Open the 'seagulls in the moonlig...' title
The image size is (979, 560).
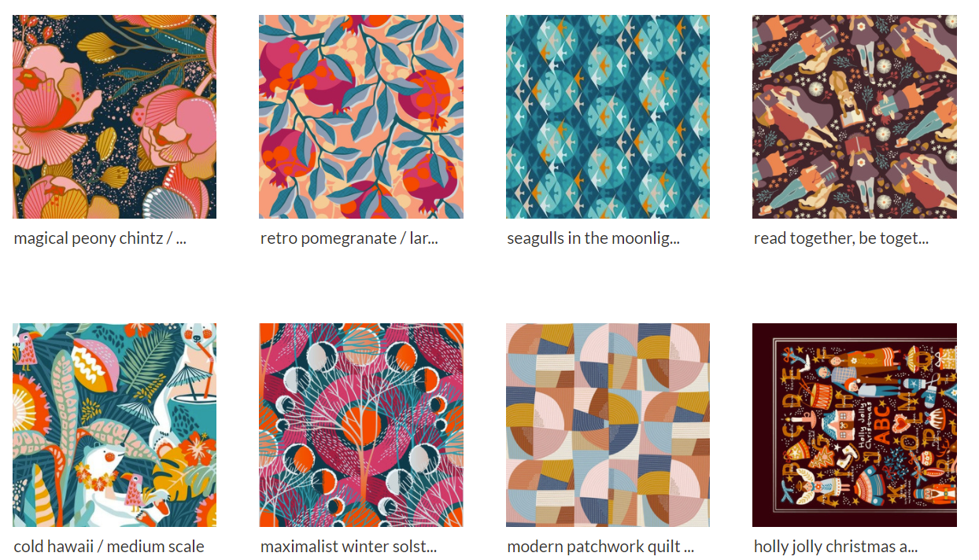click(x=593, y=238)
